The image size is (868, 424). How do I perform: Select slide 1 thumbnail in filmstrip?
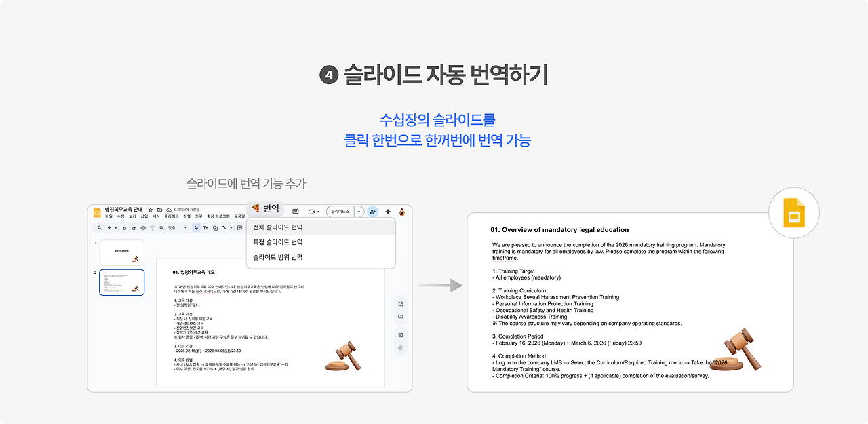(122, 252)
